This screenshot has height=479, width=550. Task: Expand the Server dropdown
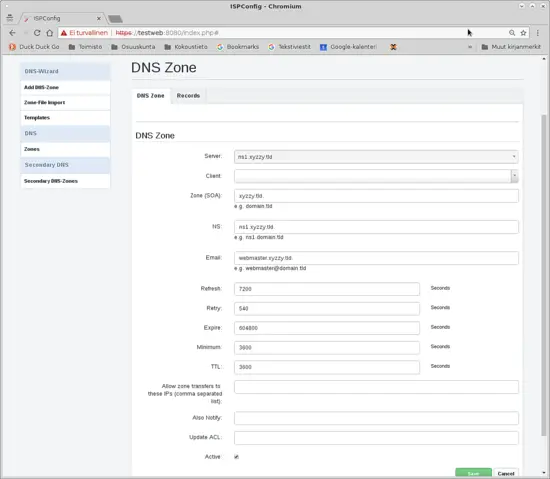[376, 157]
